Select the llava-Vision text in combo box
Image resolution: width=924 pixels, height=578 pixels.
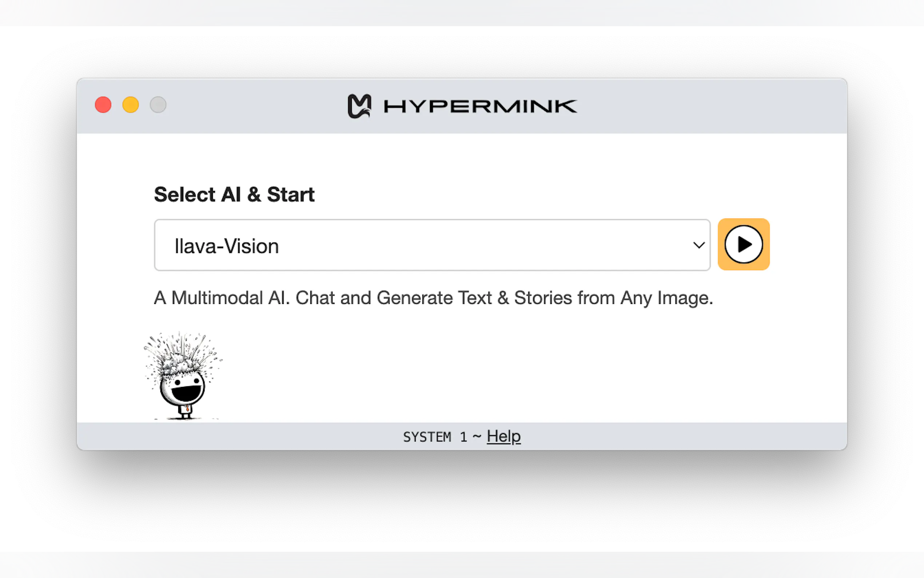click(x=227, y=246)
